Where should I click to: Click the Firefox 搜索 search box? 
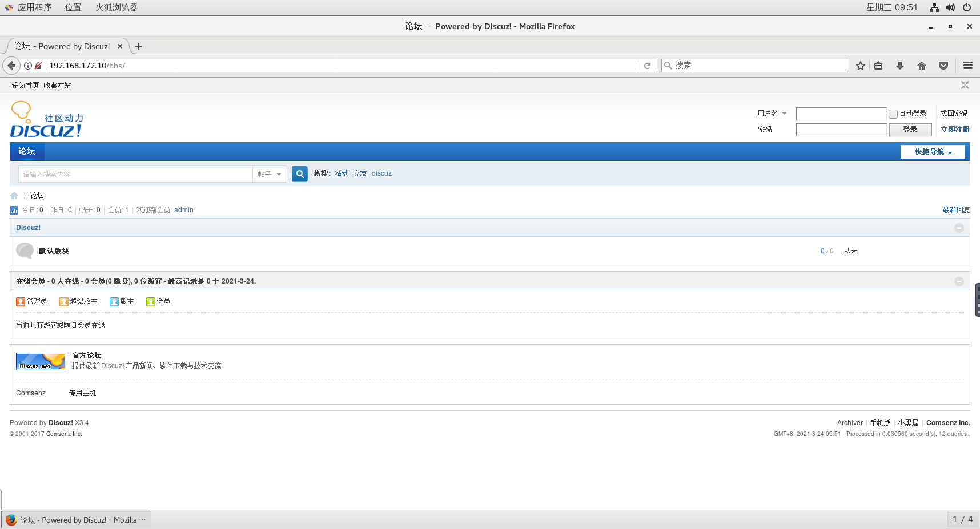[754, 66]
